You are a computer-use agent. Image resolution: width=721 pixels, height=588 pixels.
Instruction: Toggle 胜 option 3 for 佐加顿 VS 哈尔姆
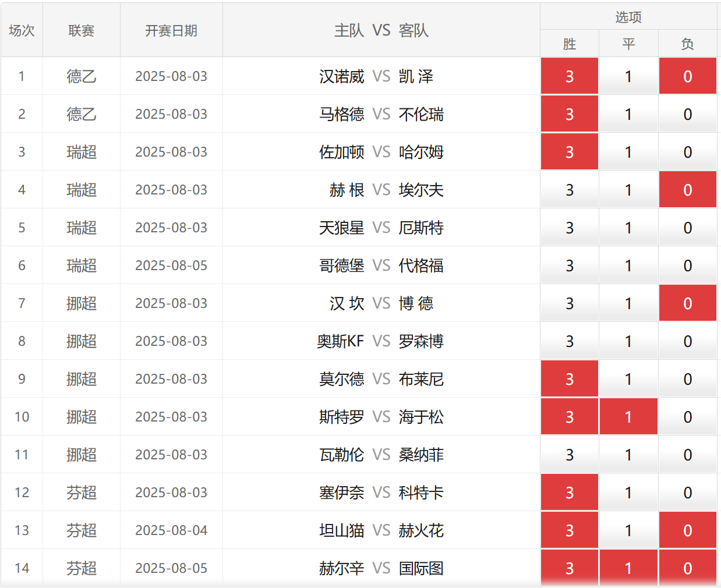(x=570, y=152)
